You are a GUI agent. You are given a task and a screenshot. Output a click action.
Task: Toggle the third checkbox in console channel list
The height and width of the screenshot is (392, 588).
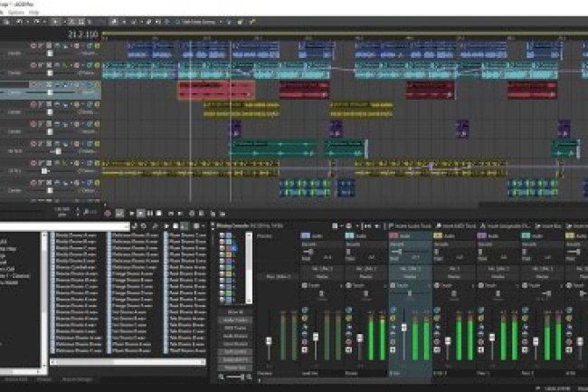click(x=222, y=248)
